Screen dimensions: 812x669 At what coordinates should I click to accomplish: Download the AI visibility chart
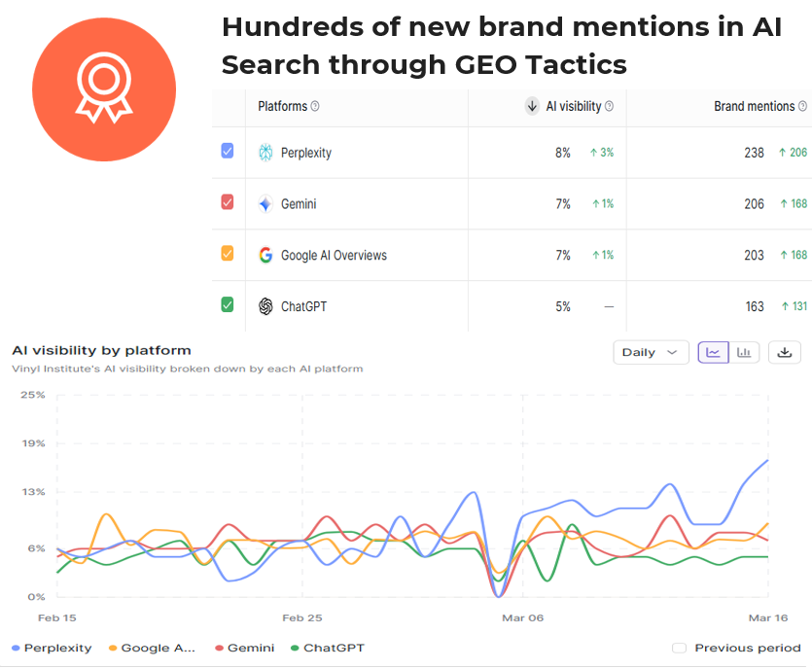tap(785, 352)
